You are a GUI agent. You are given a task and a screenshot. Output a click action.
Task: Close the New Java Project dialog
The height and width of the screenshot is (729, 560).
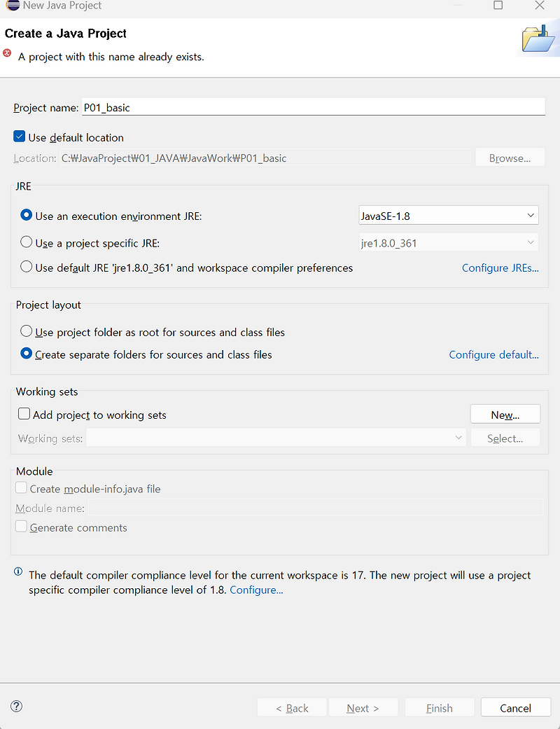coord(539,6)
